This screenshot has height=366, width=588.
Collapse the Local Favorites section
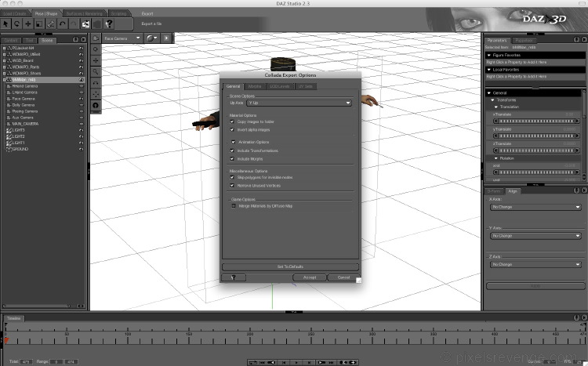click(x=489, y=70)
